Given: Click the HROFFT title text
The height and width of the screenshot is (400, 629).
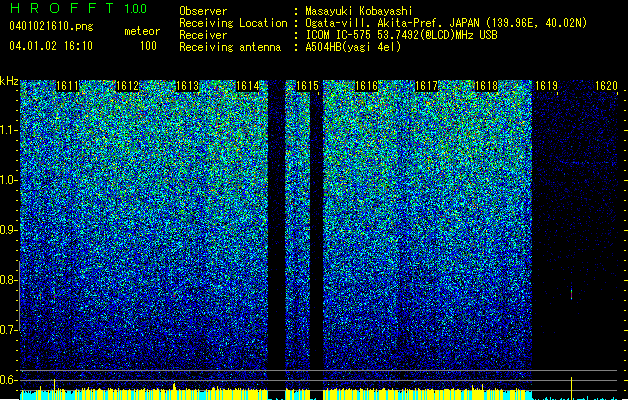Looking at the screenshot, I should [63, 8].
